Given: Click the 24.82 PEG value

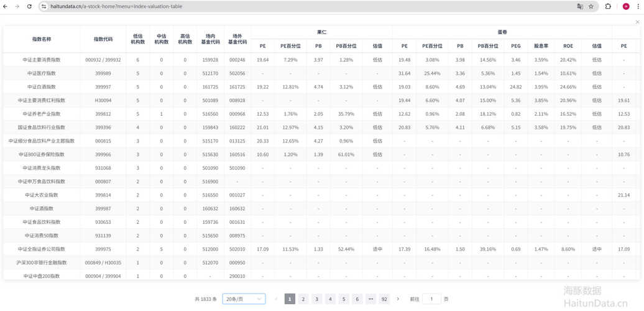Looking at the screenshot, I should coord(516,87).
